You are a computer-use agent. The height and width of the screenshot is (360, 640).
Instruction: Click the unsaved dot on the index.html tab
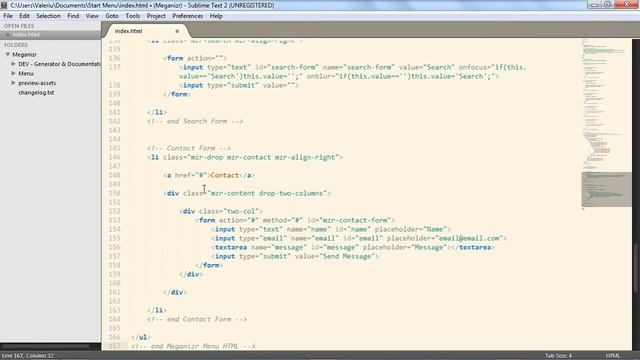(x=177, y=31)
